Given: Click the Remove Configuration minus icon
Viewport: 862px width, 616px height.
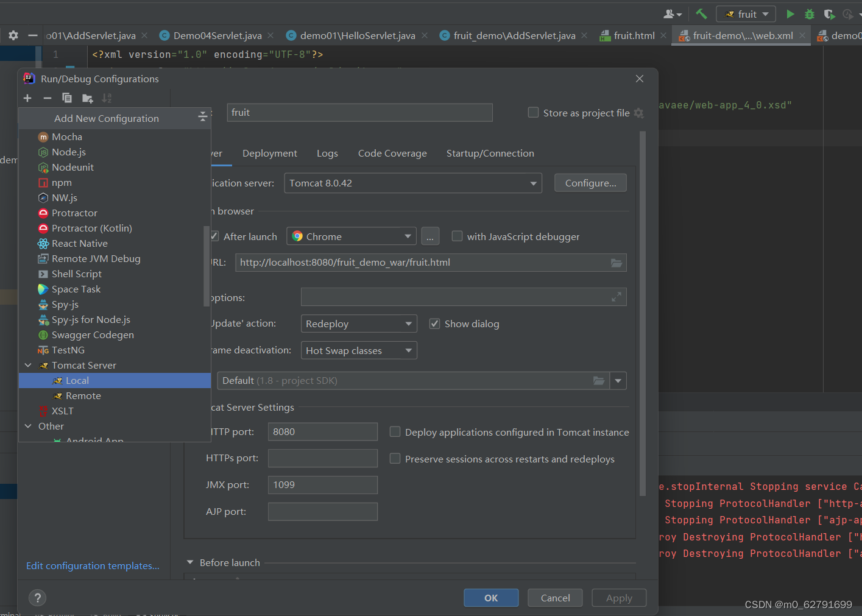Looking at the screenshot, I should point(48,98).
